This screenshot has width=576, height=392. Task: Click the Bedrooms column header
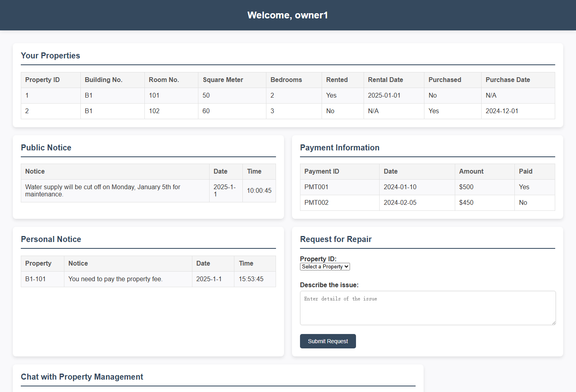[x=294, y=80]
